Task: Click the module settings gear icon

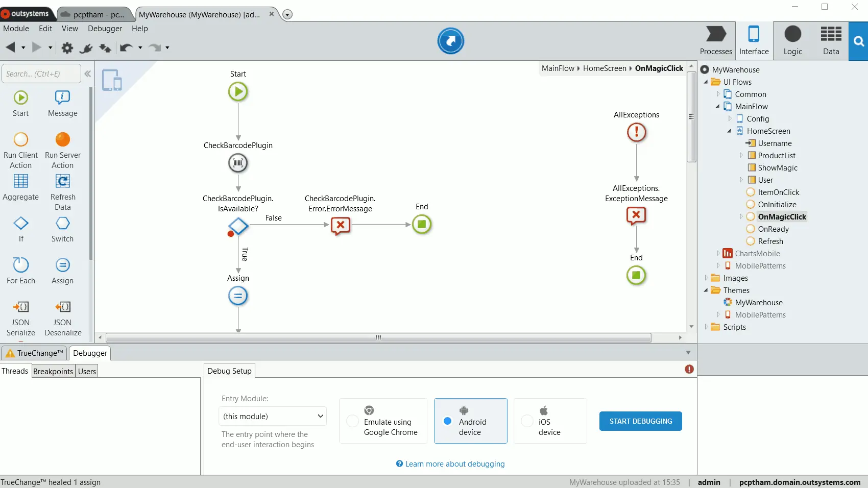Action: tap(67, 48)
